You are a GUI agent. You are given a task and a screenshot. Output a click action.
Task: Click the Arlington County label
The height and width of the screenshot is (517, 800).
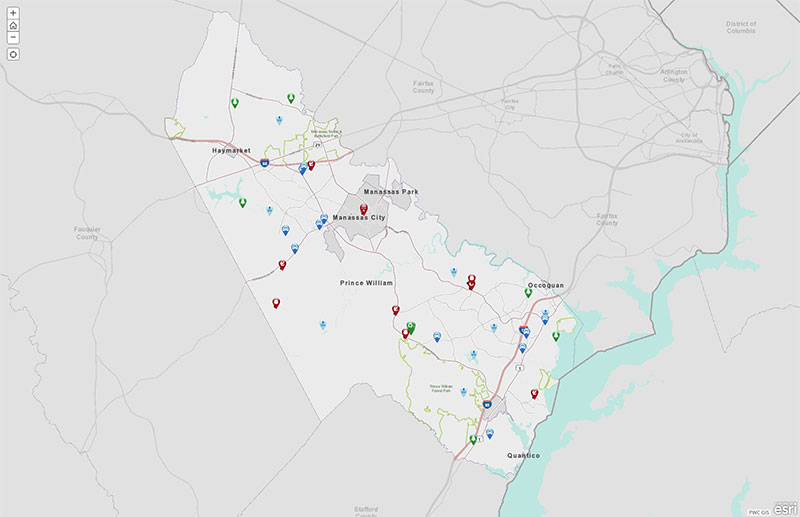(674, 76)
